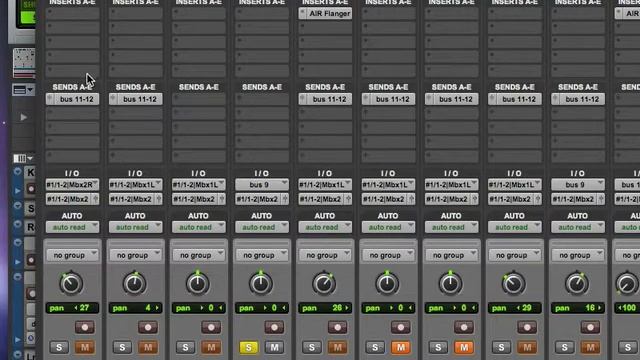
Task: Open the Mbx1L input on the AIR Flanger channel
Action: 325,184
